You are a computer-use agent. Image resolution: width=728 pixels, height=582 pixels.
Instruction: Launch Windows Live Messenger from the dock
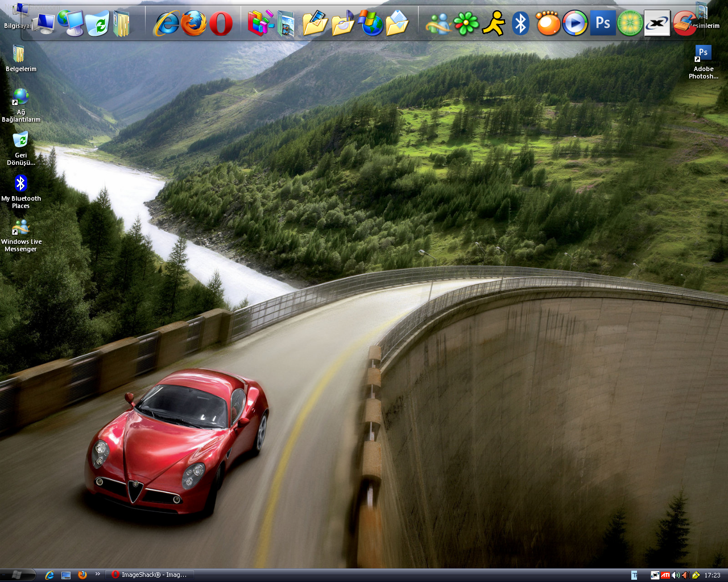pyautogui.click(x=439, y=24)
